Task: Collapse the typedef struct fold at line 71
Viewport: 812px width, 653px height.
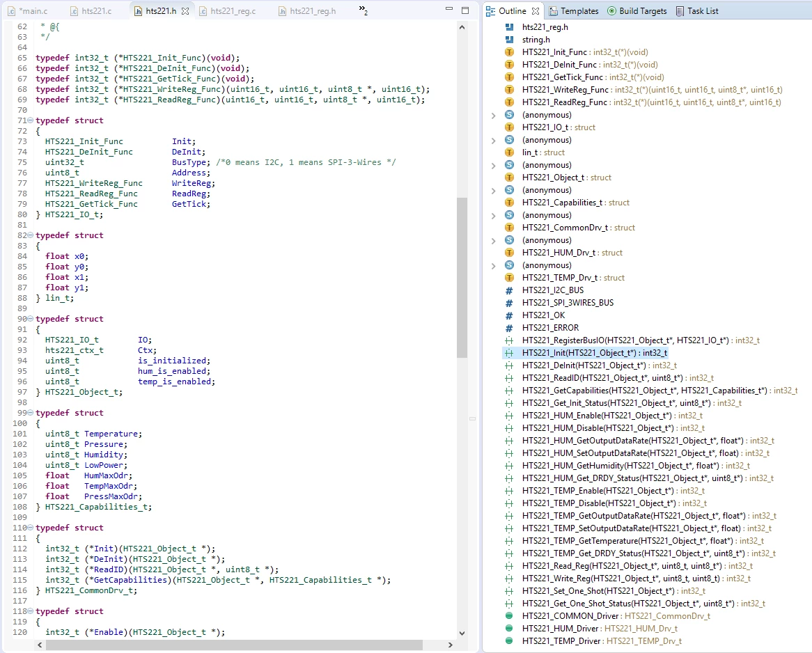Action: [30, 120]
